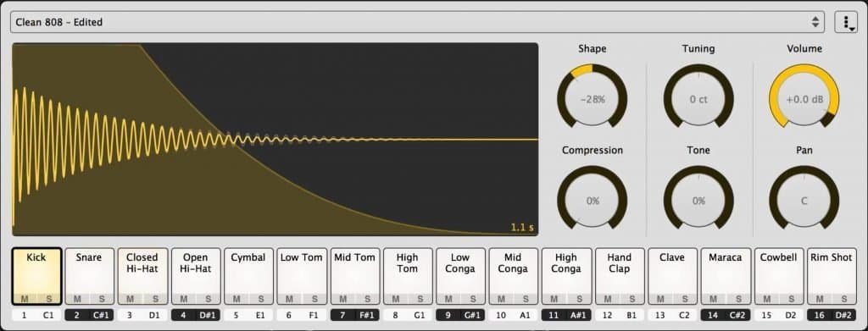Click the Clave pad button

coord(672,276)
